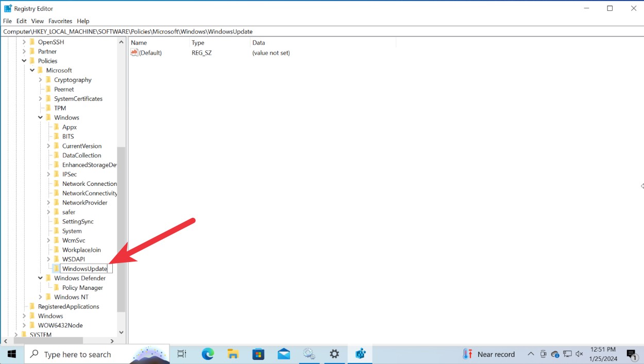Launch Microsoft Store from the taskbar
Image resolution: width=644 pixels, height=364 pixels.
pyautogui.click(x=258, y=354)
